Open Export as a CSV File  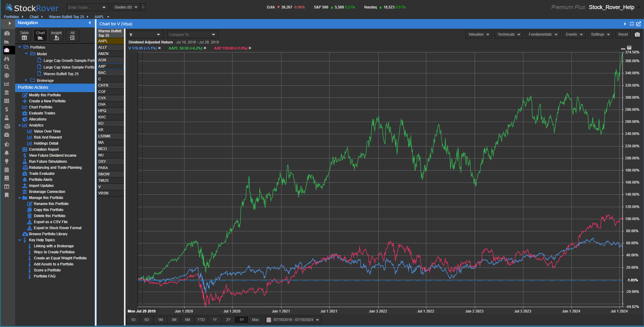click(50, 222)
